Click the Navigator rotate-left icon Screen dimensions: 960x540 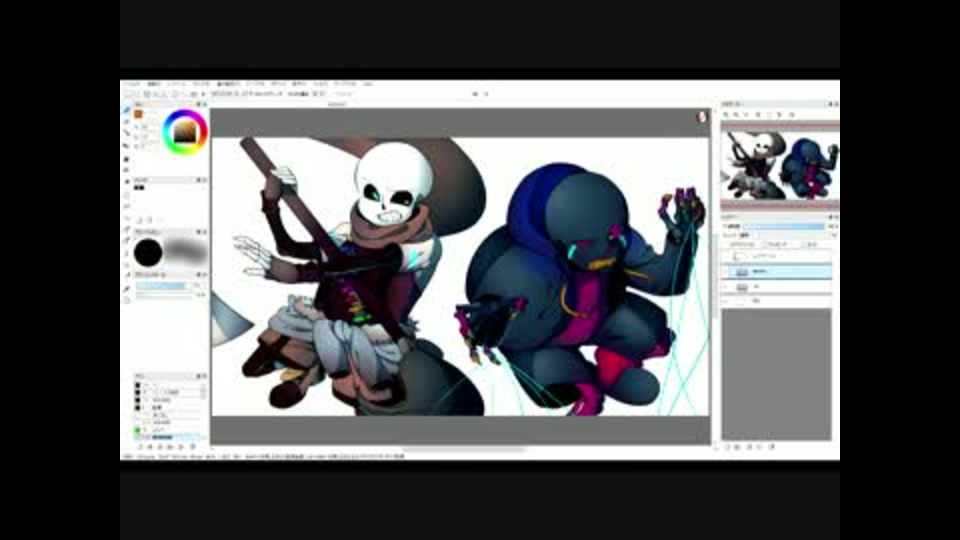[758, 114]
